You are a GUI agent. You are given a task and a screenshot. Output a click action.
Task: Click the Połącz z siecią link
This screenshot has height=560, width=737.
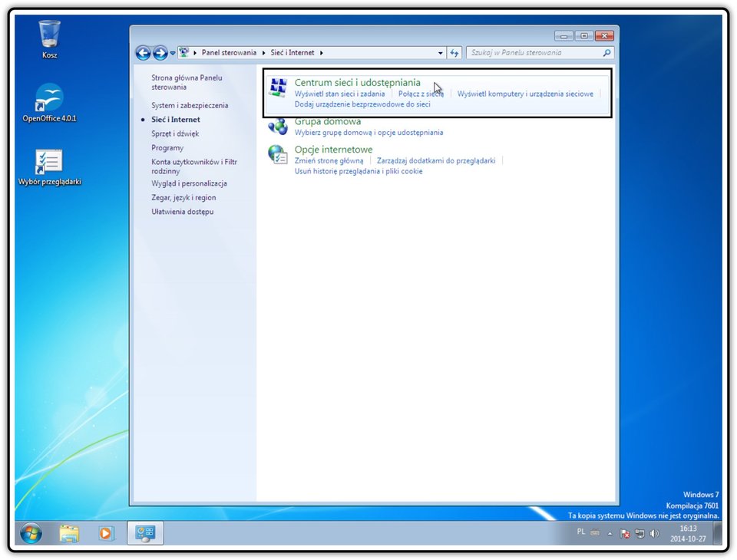pos(421,94)
